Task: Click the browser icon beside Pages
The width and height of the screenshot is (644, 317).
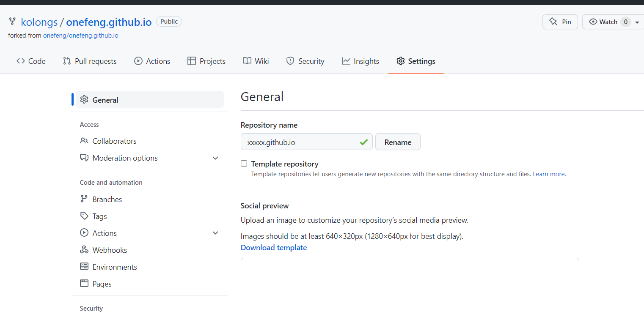Action: coord(84,284)
